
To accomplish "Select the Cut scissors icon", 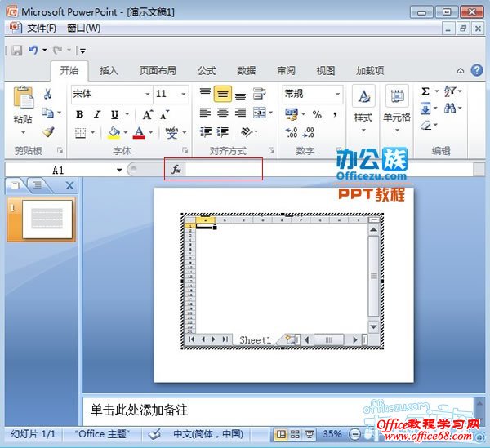I will 48,95.
